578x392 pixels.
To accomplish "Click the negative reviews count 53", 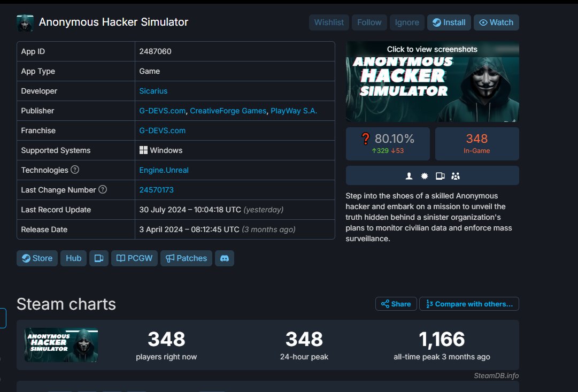I will 397,151.
